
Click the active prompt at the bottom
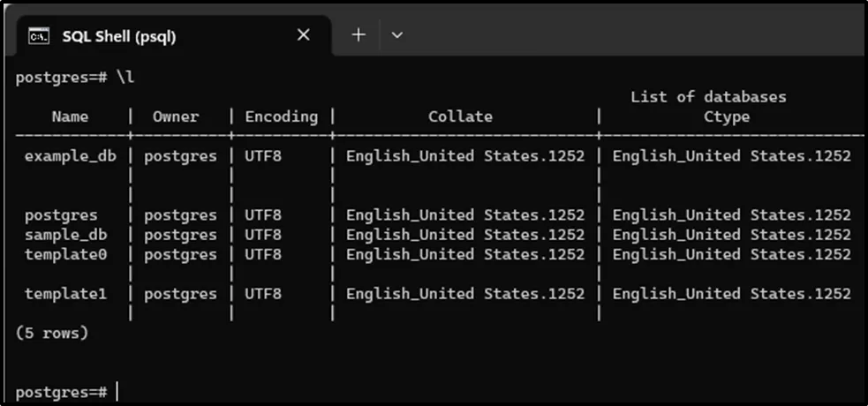tap(62, 391)
